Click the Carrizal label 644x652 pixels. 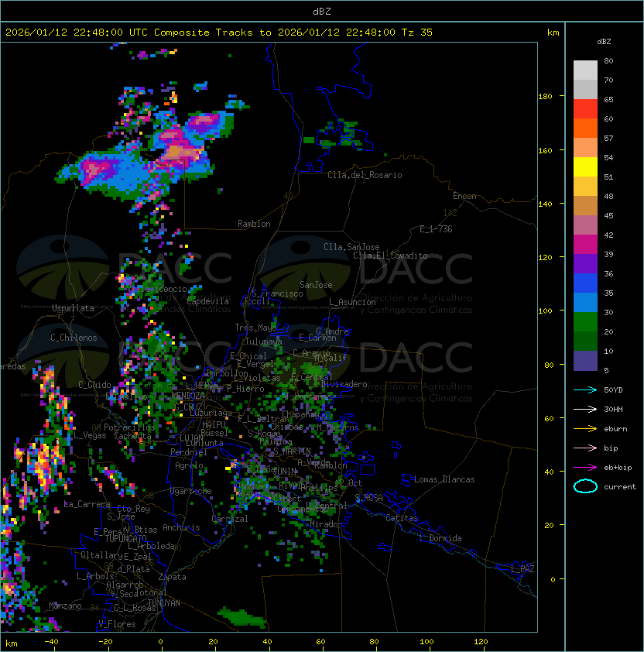coord(230,519)
